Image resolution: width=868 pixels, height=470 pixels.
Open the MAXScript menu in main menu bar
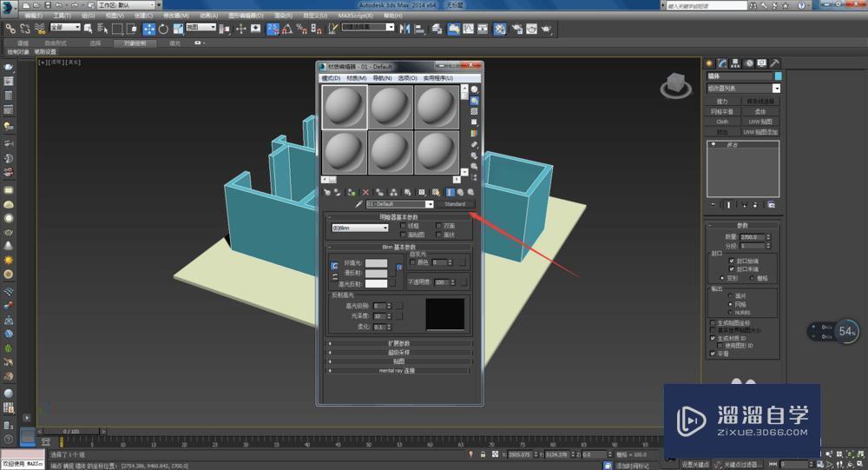click(x=355, y=16)
